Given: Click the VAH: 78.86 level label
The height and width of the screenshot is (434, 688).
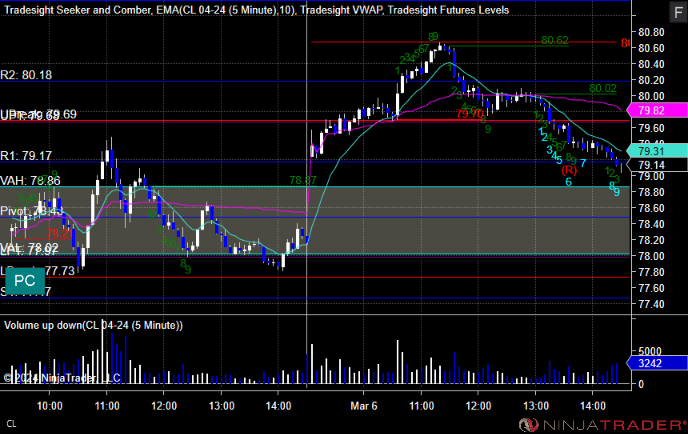Looking at the screenshot, I should 30,180.
